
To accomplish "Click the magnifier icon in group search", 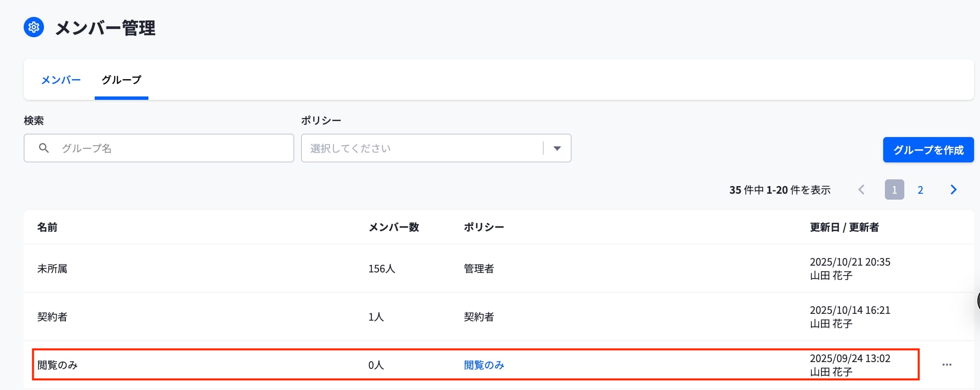I will click(44, 148).
